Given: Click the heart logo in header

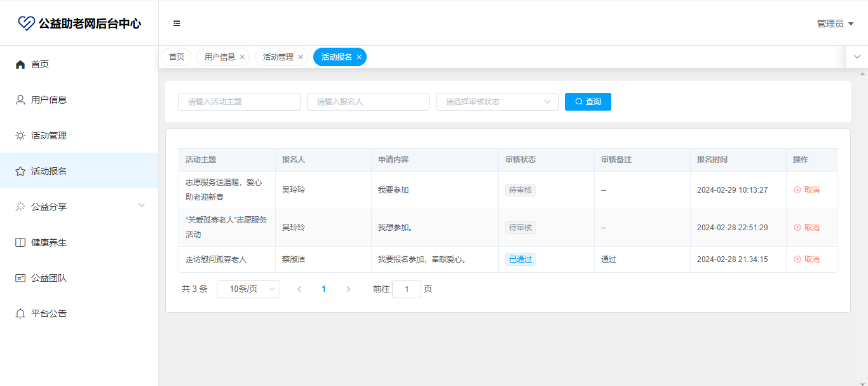Looking at the screenshot, I should pyautogui.click(x=26, y=24).
